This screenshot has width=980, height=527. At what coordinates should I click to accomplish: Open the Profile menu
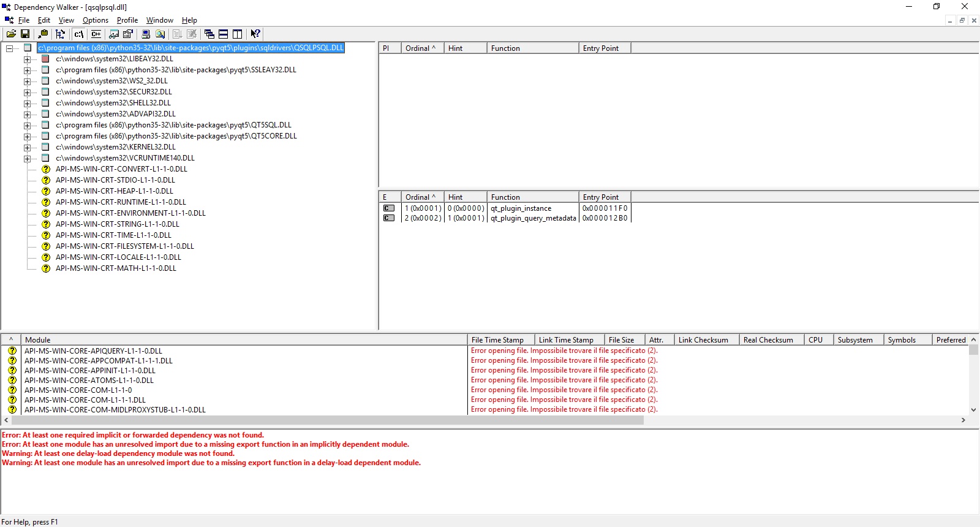click(x=127, y=20)
